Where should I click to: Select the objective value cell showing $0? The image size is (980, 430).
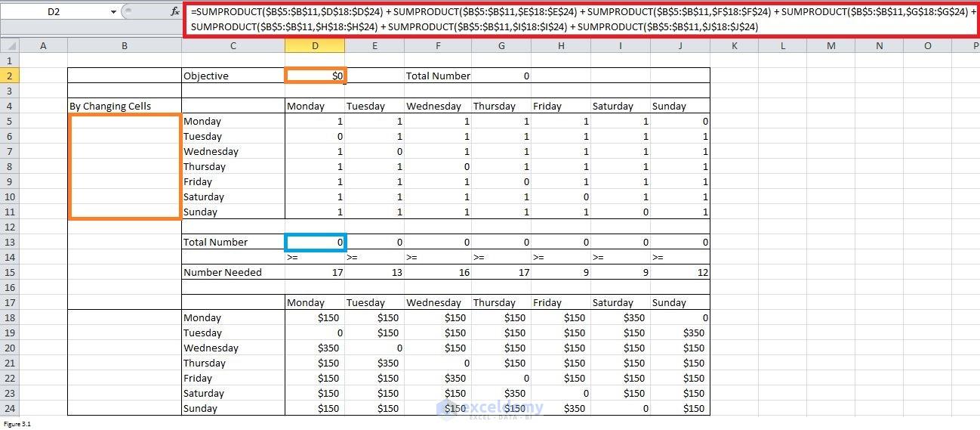[x=315, y=76]
